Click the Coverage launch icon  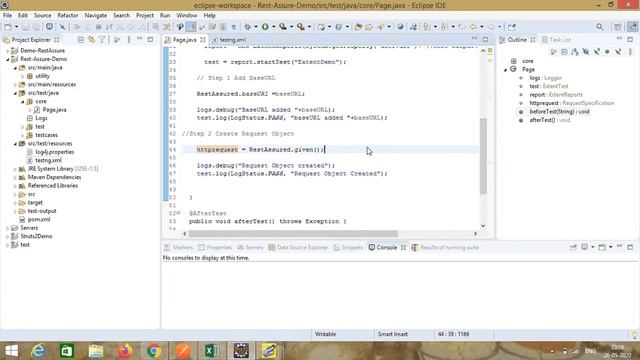pyautogui.click(x=283, y=27)
